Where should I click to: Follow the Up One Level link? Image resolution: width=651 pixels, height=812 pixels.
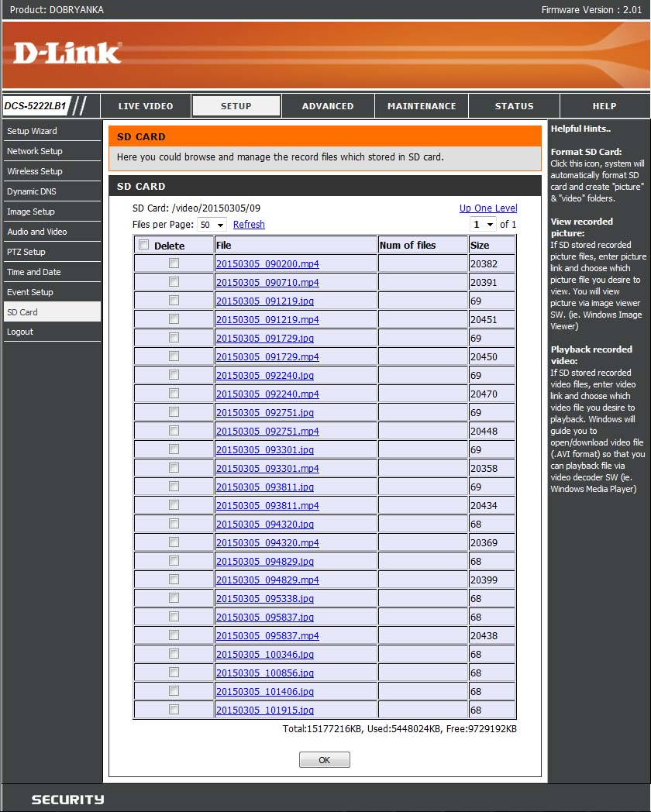coord(487,208)
